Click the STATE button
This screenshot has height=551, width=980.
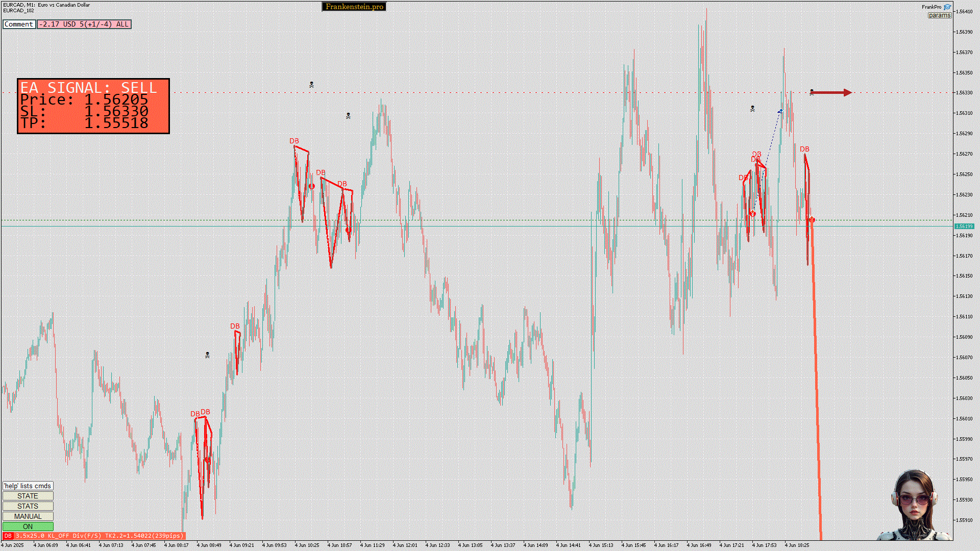click(x=28, y=496)
